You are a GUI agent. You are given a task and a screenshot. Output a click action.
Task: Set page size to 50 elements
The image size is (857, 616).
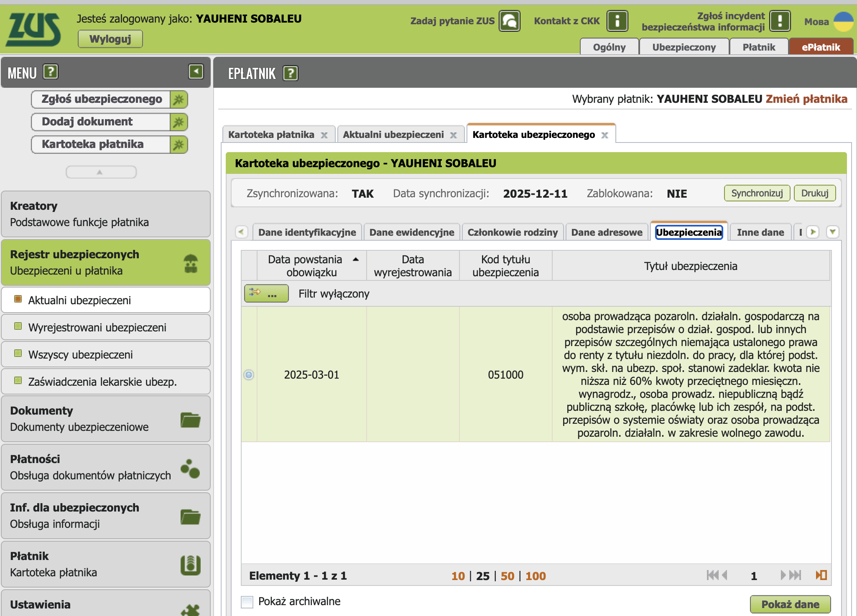point(507,576)
